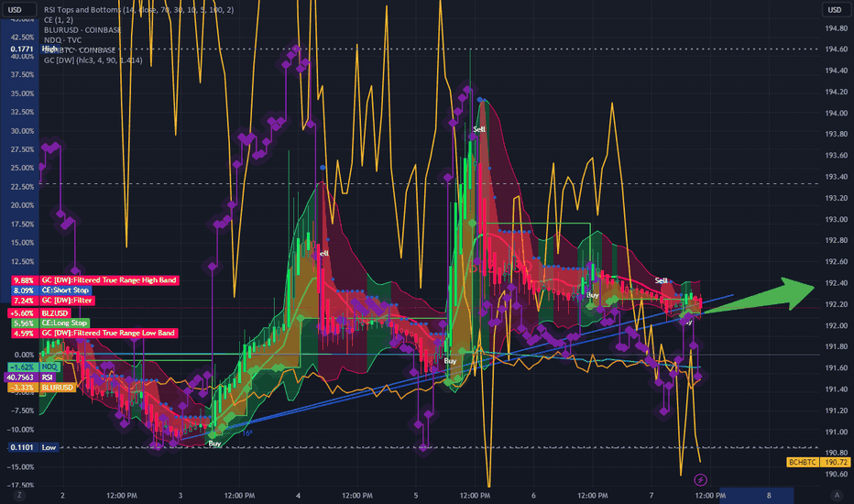
Task: Click 194.60 on the right price scale
Action: coord(836,49)
